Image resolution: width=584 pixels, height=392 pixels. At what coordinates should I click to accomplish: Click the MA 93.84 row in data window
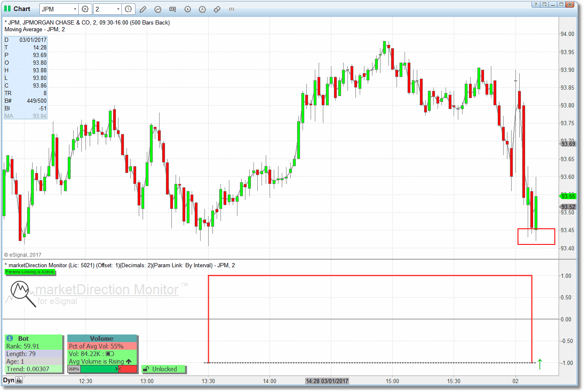click(x=25, y=116)
